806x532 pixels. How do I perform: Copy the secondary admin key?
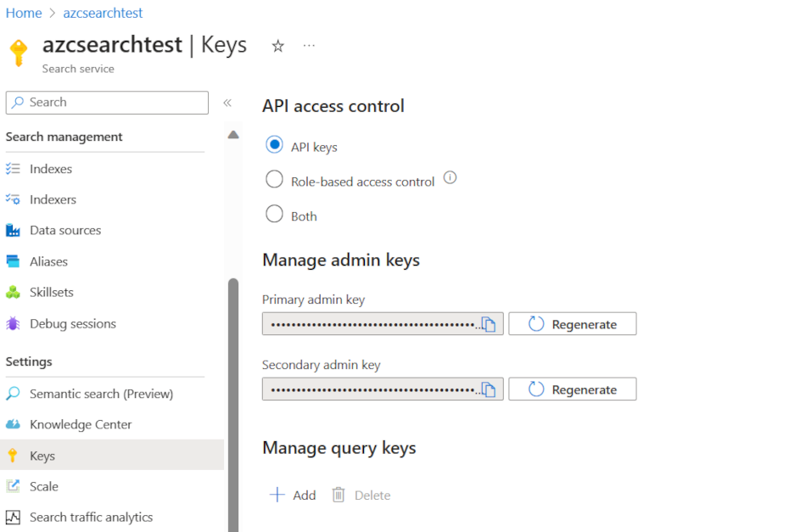tap(489, 389)
